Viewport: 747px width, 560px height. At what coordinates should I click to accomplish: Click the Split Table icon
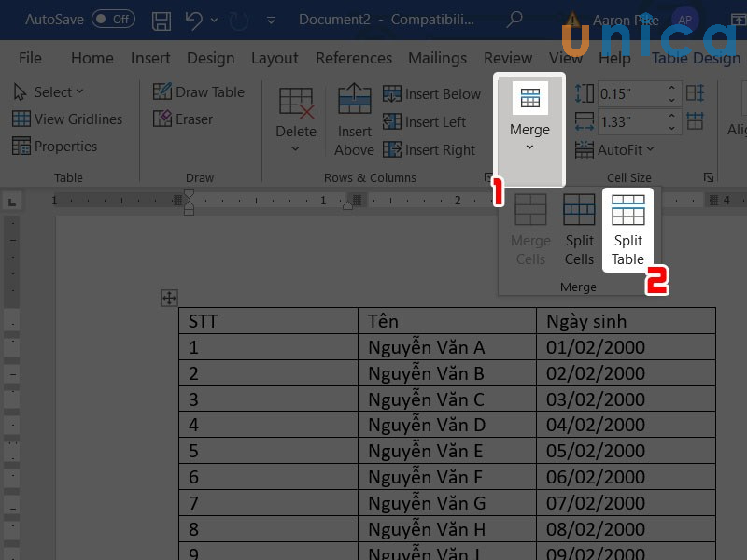point(627,231)
